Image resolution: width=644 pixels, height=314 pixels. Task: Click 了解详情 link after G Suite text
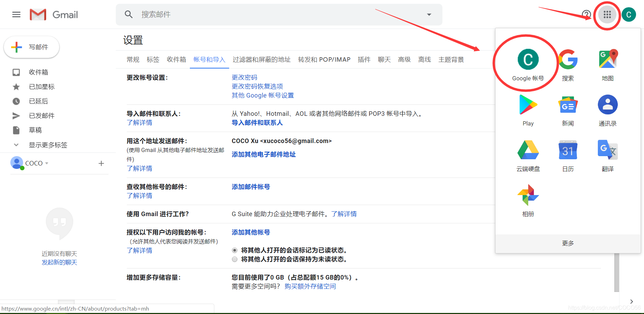click(344, 214)
